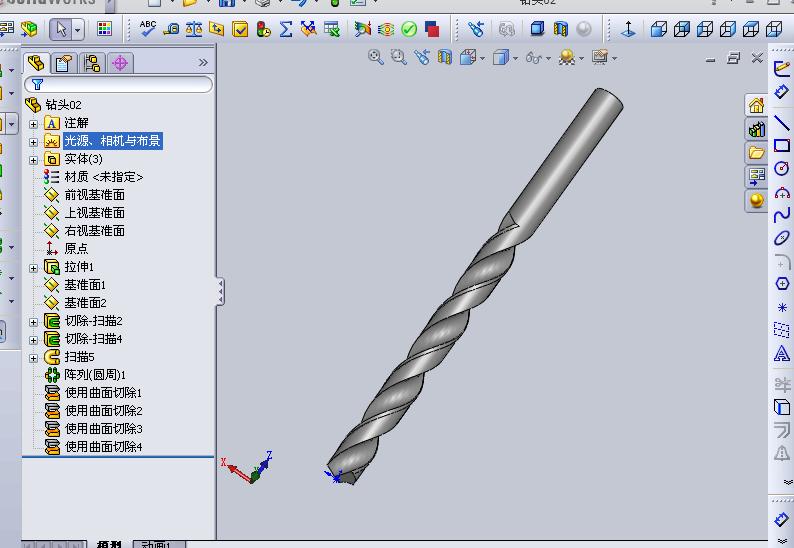The image size is (794, 548).
Task: Click the yellow Check checkmark box icon
Action: pos(240,29)
